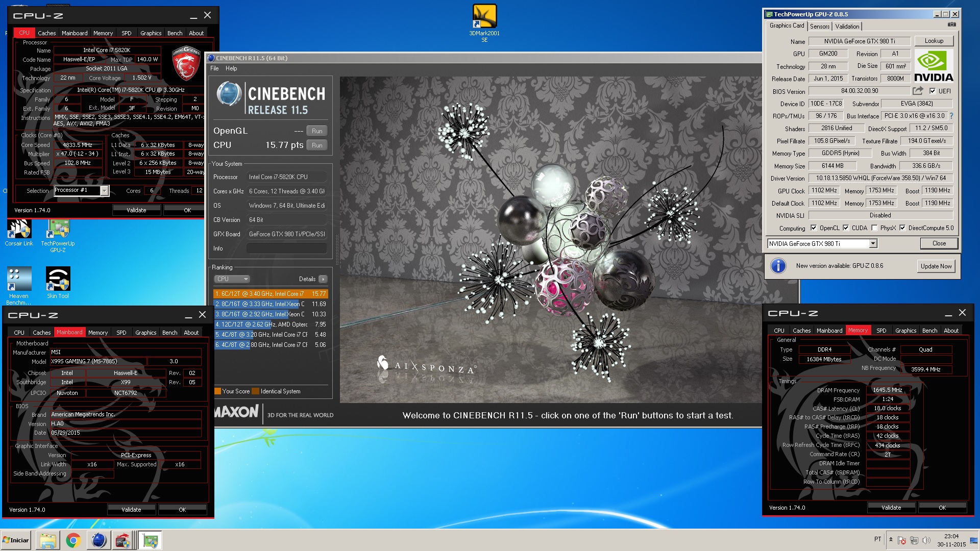Switch to GPU-Z via taskbar icon

(151, 540)
